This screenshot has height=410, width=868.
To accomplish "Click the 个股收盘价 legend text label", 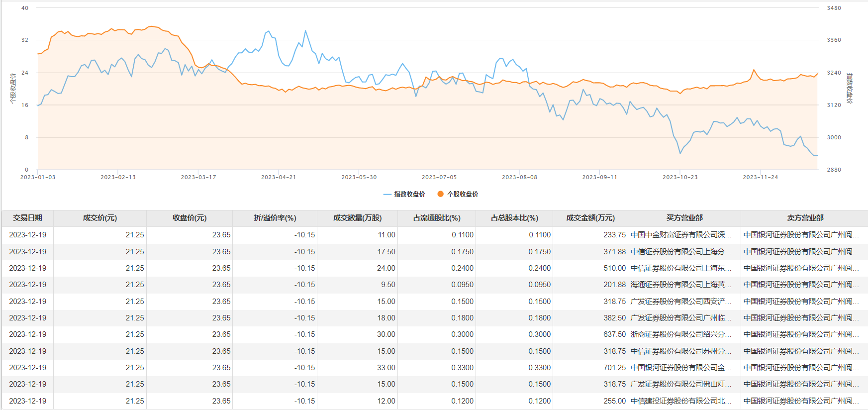I will coord(463,194).
